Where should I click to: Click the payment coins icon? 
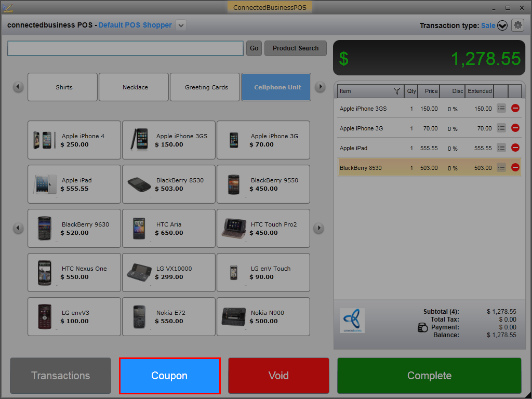(x=422, y=327)
